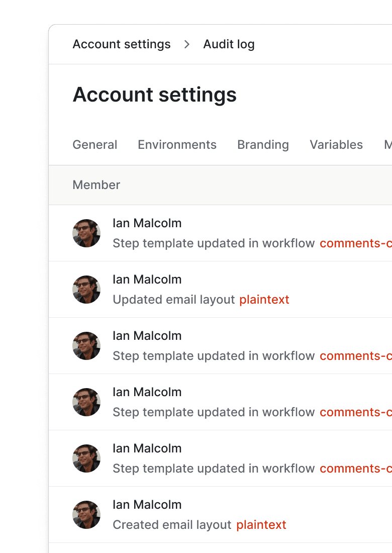Click the Member column header

click(96, 185)
